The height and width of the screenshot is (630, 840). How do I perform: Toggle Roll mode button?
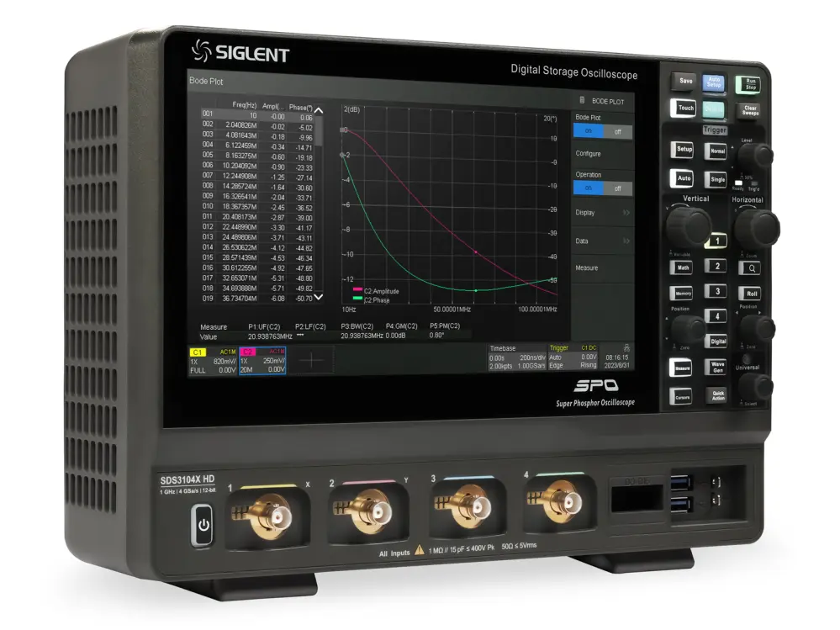click(x=752, y=294)
